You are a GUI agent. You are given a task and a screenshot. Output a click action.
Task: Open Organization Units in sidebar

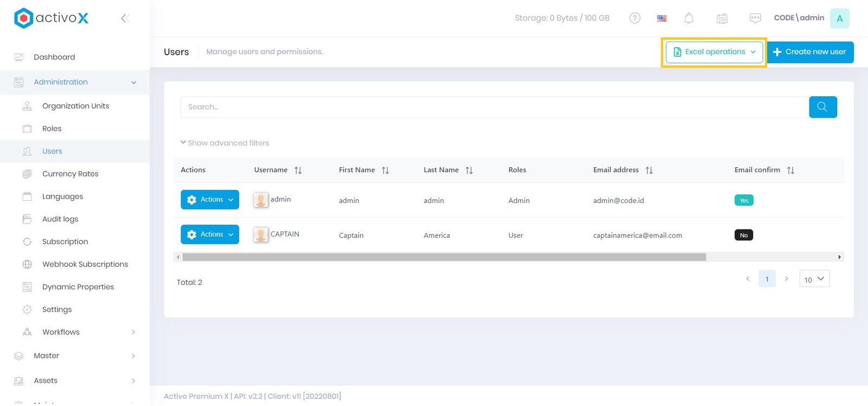pyautogui.click(x=75, y=106)
